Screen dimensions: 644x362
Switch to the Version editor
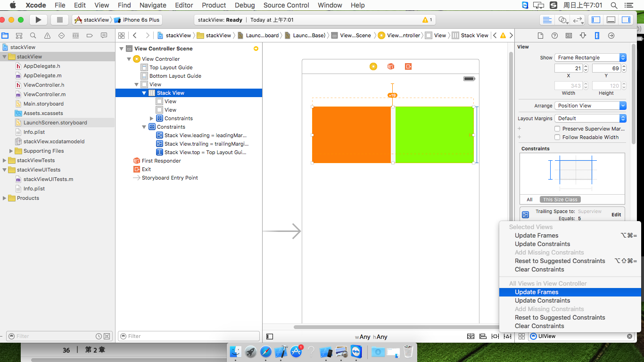[x=578, y=20]
